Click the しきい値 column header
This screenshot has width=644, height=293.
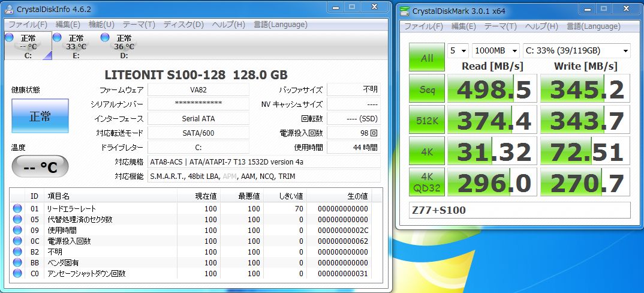pos(285,196)
